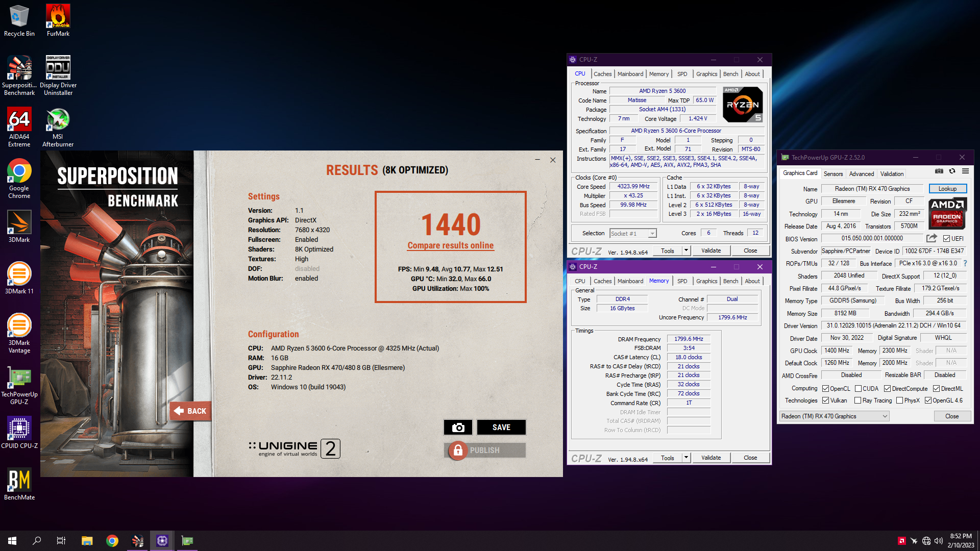
Task: Click the GPU-Z BIOS export share icon
Action: pos(932,238)
